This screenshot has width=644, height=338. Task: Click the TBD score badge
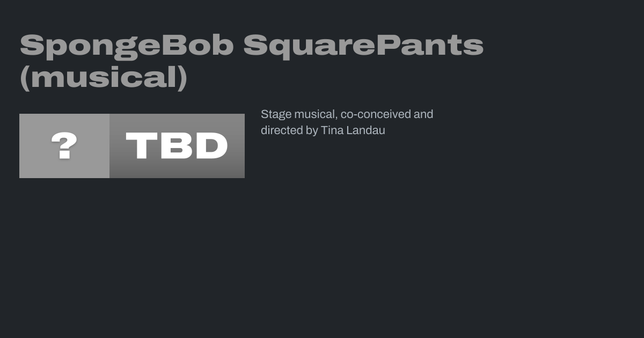coord(177,146)
